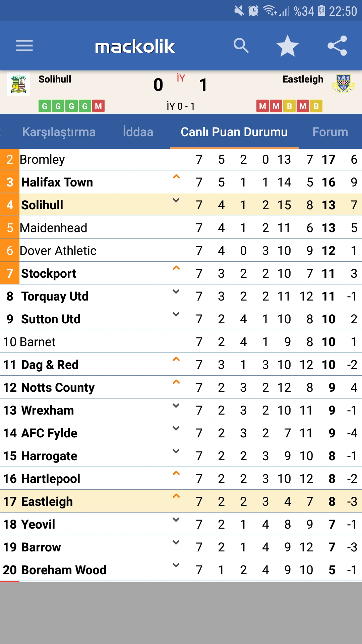Tap Solihull's red M form badge
The width and height of the screenshot is (362, 644).
[x=98, y=106]
